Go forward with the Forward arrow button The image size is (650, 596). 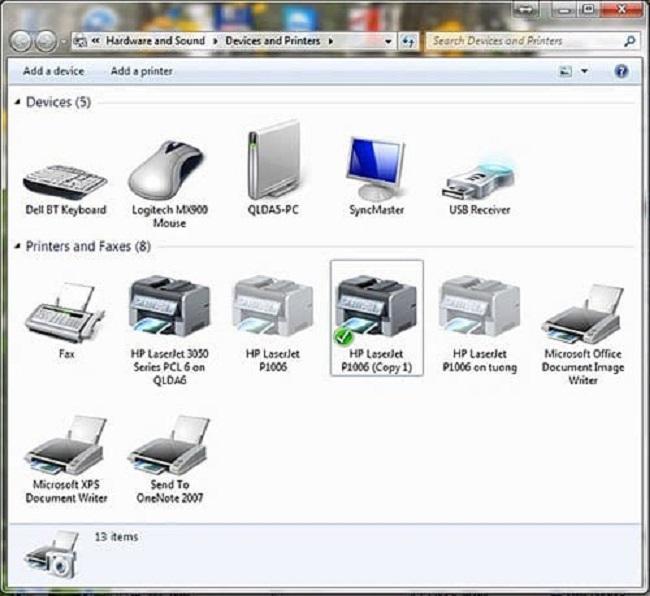click(x=46, y=41)
